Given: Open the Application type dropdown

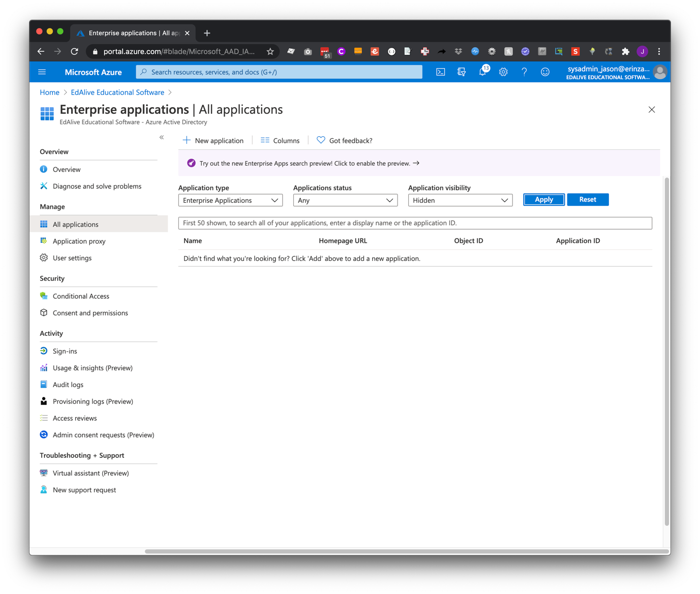Looking at the screenshot, I should click(x=230, y=200).
